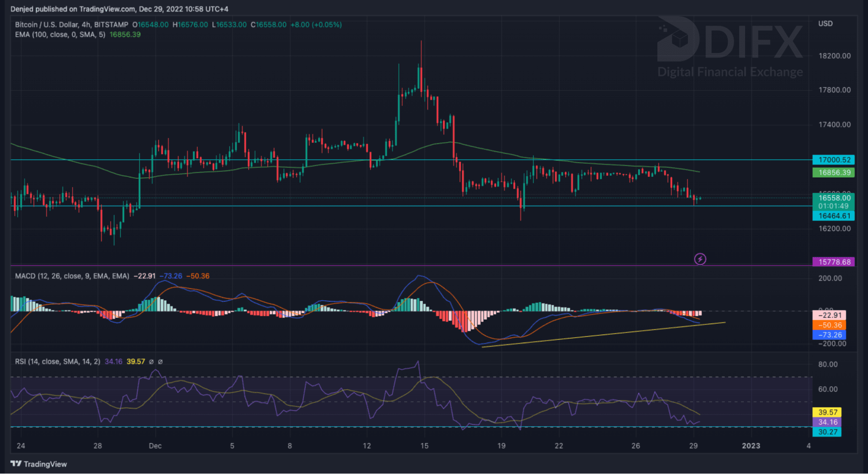Select the MACD (12, 26, close) indicator legend

coord(72,276)
